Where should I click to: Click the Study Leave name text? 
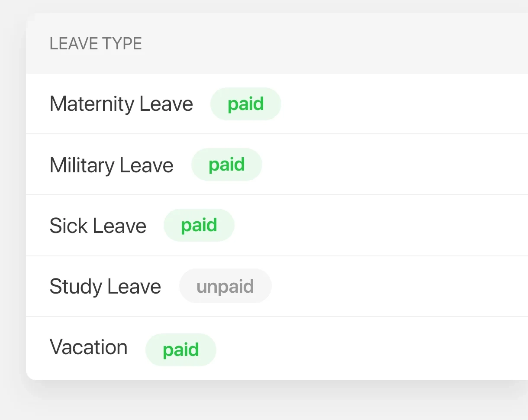click(105, 287)
